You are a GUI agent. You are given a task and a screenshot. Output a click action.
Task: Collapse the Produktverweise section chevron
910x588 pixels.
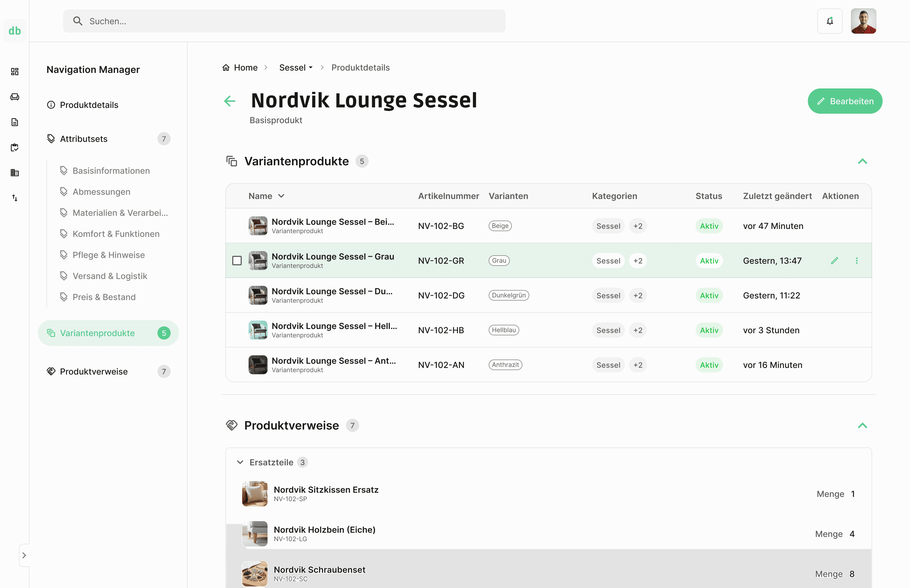point(862,425)
